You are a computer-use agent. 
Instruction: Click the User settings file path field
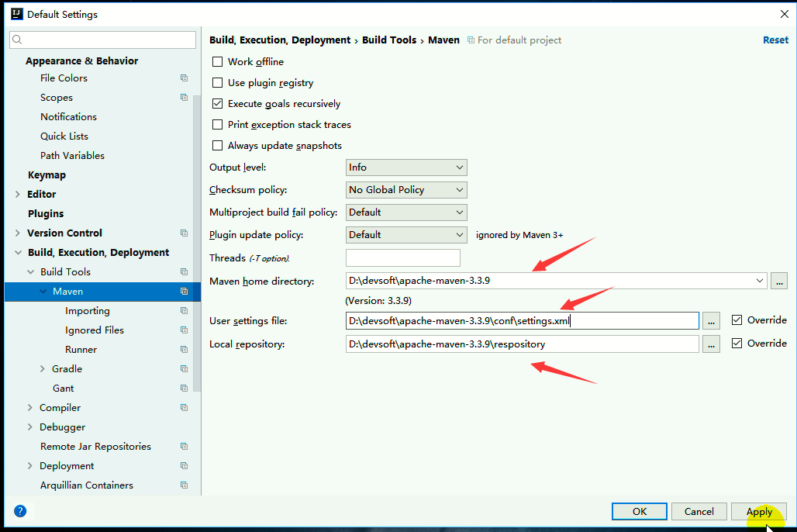(523, 320)
